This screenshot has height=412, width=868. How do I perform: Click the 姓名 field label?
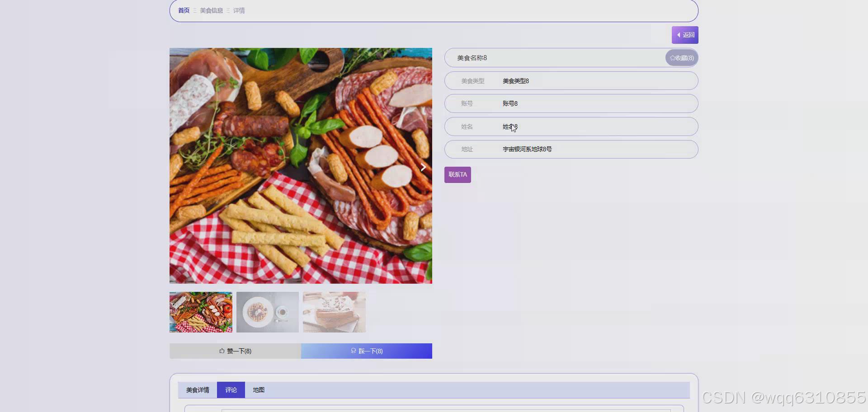pyautogui.click(x=467, y=126)
